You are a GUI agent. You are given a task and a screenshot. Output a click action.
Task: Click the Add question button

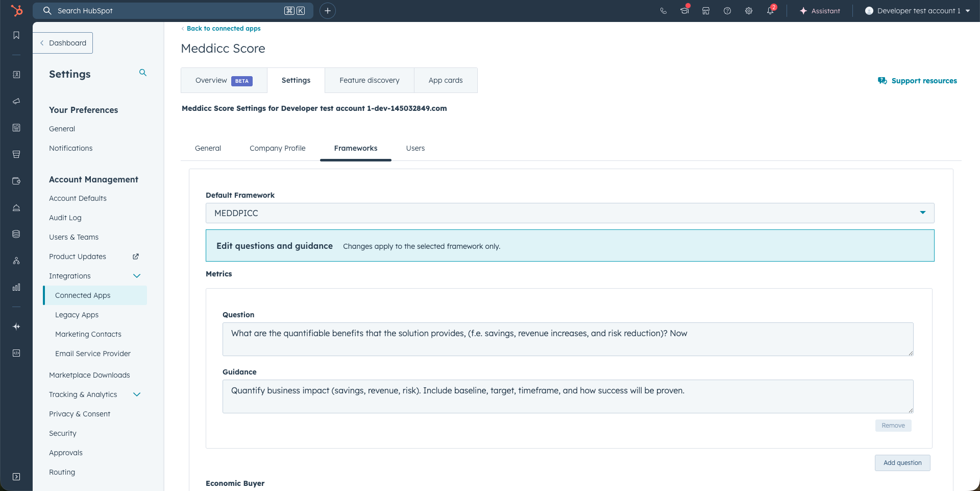902,463
